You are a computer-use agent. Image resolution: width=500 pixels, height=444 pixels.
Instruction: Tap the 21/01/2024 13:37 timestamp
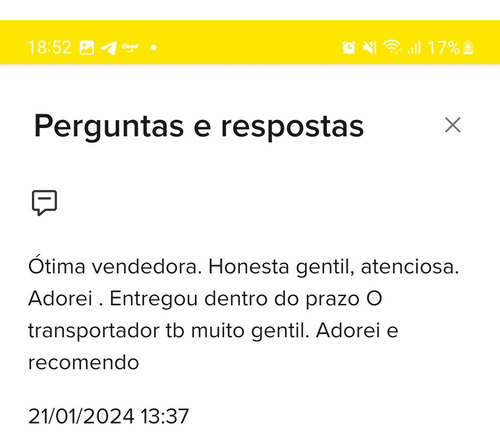[x=109, y=416]
